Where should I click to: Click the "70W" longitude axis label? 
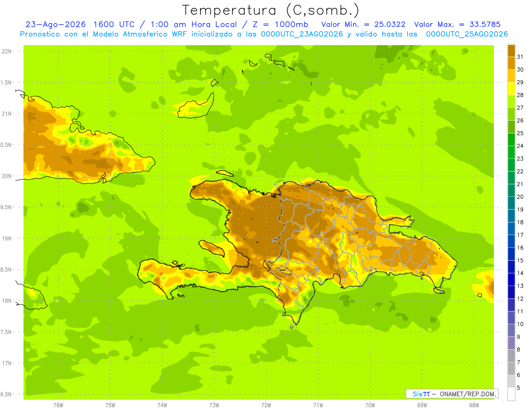[370, 405]
